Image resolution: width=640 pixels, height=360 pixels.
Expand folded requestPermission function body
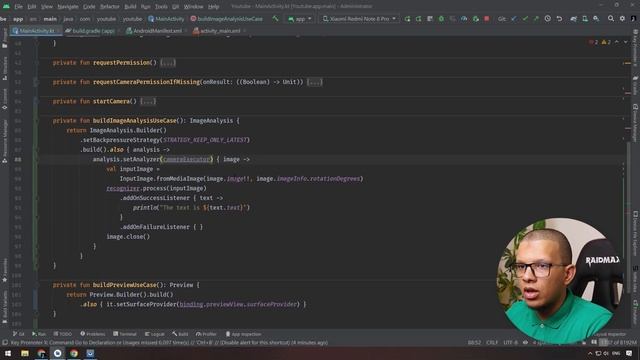(168, 62)
